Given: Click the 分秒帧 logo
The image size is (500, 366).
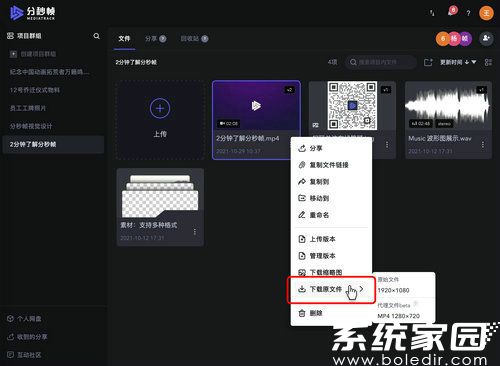Looking at the screenshot, I should tap(32, 13).
